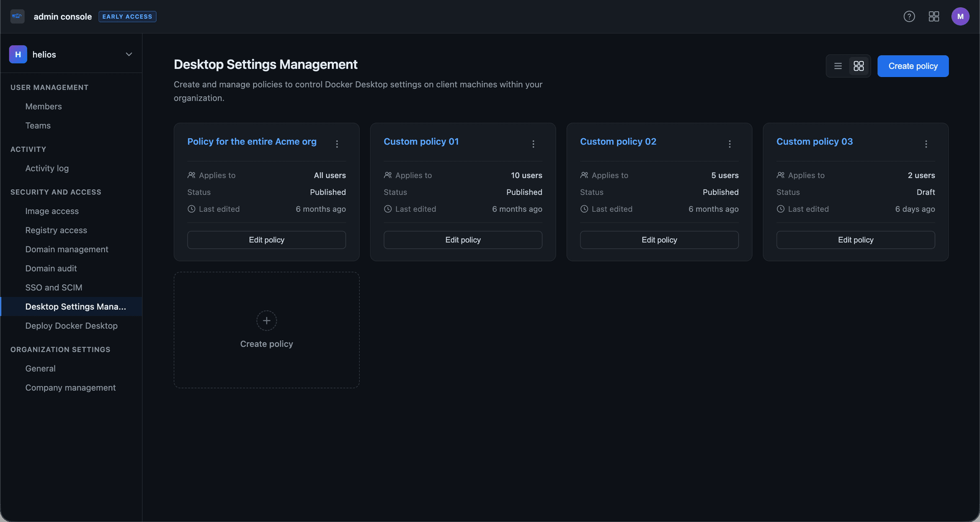Edit policy for Custom policy 02
This screenshot has width=980, height=522.
659,240
